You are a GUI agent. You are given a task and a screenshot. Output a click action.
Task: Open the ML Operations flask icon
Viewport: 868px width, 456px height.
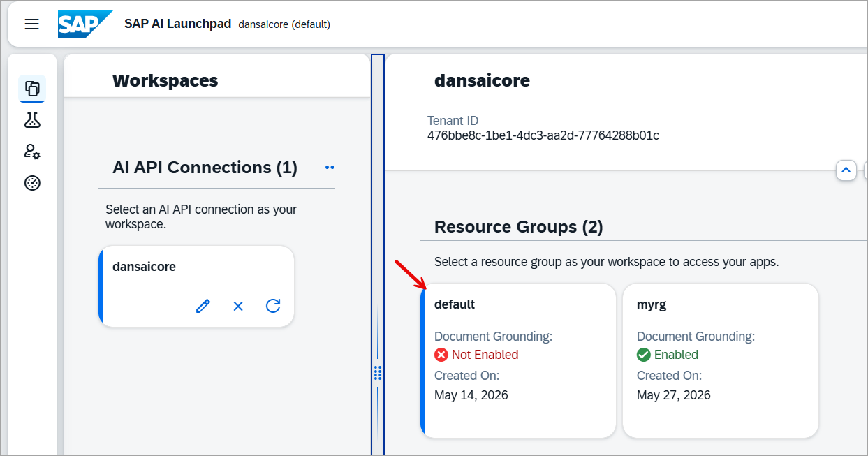click(33, 120)
